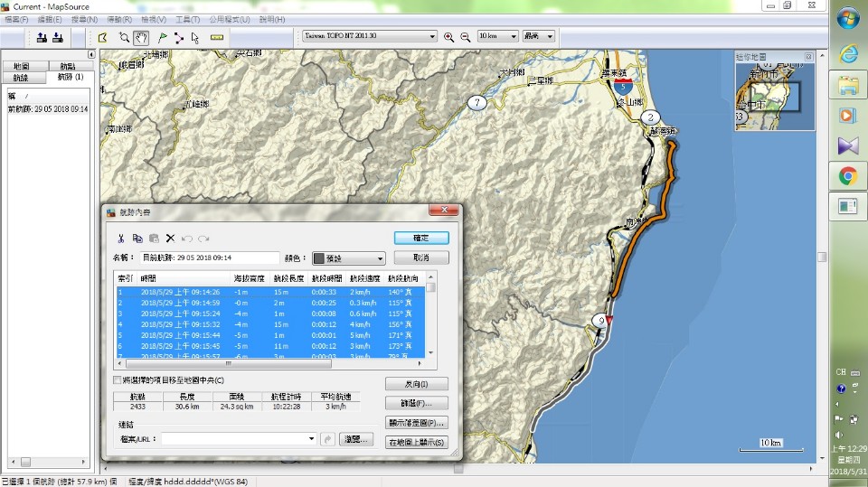
Task: Select the Zoom tool with magnifier
Action: tap(124, 38)
